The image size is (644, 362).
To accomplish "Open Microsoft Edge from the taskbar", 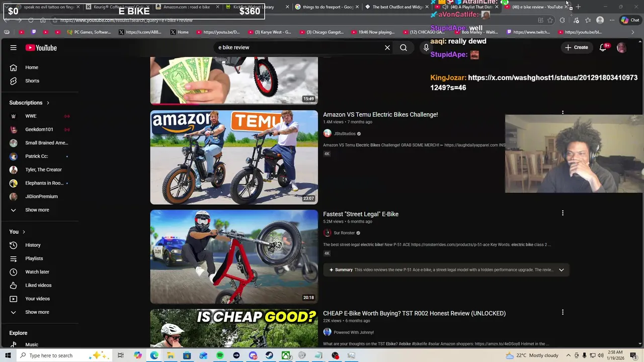I will point(154,355).
